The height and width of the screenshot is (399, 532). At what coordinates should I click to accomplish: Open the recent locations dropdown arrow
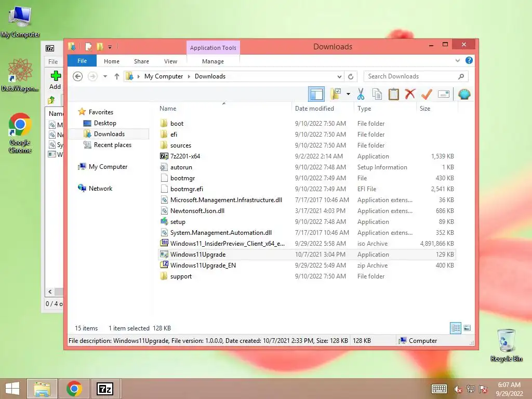tap(105, 76)
